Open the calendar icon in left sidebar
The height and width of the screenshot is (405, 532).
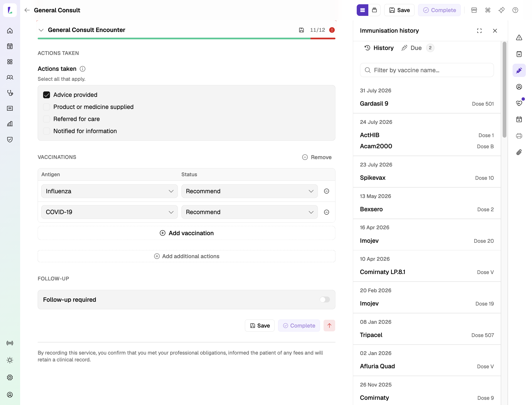(10, 46)
